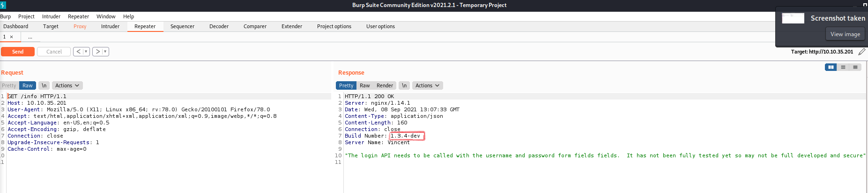Viewport: 868px width, 193px height.
Task: Click Server nginx/1.14.1 response header
Action: [x=378, y=103]
